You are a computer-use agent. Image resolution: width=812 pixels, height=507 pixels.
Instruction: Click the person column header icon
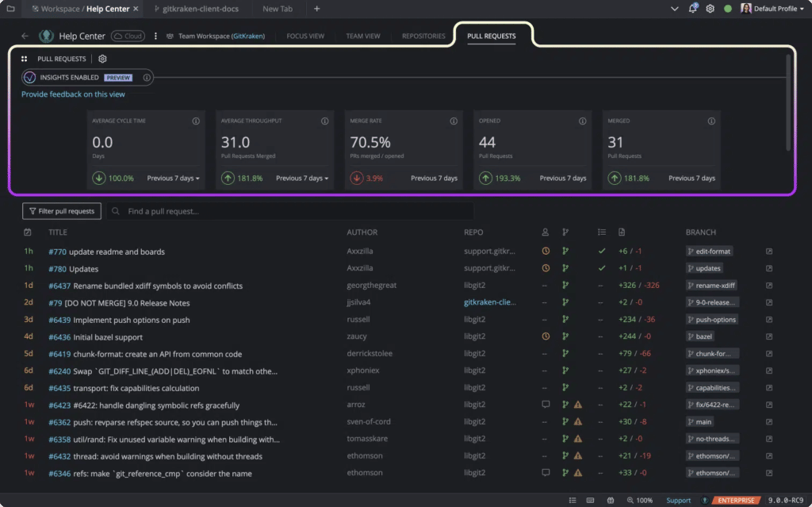[x=546, y=232]
